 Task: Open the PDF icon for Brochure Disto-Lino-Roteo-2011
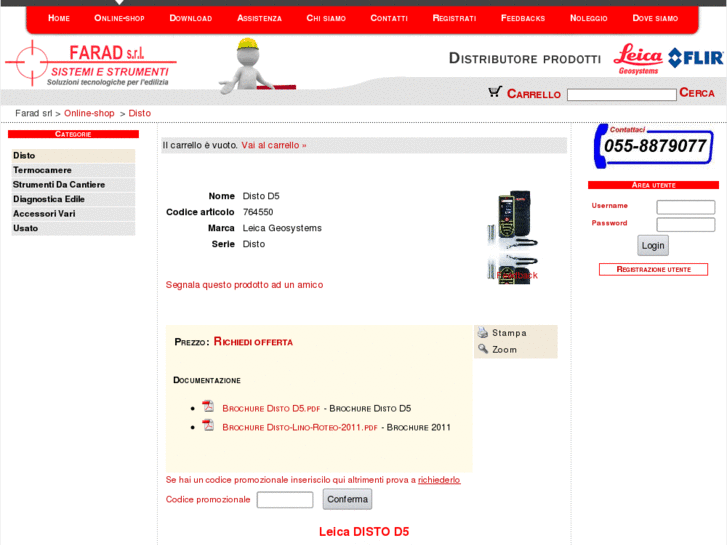click(x=208, y=425)
